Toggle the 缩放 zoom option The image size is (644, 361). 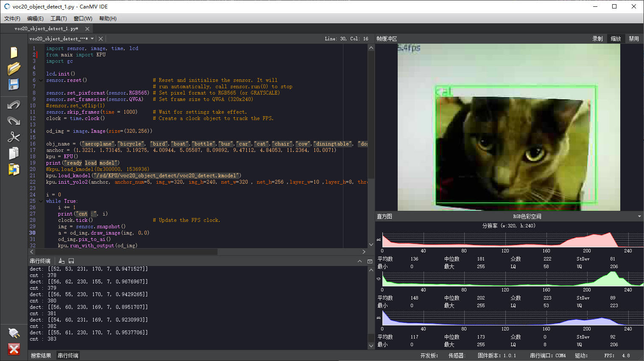tap(616, 39)
